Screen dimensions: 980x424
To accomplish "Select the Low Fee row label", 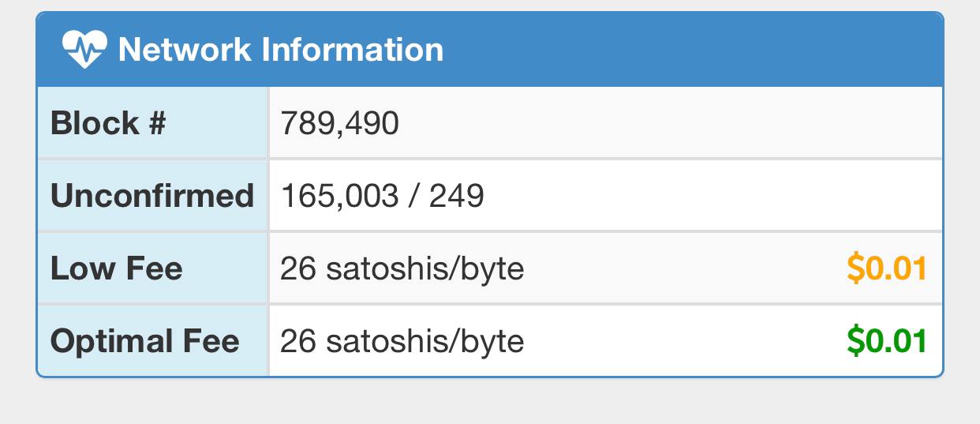I will pyautogui.click(x=117, y=269).
